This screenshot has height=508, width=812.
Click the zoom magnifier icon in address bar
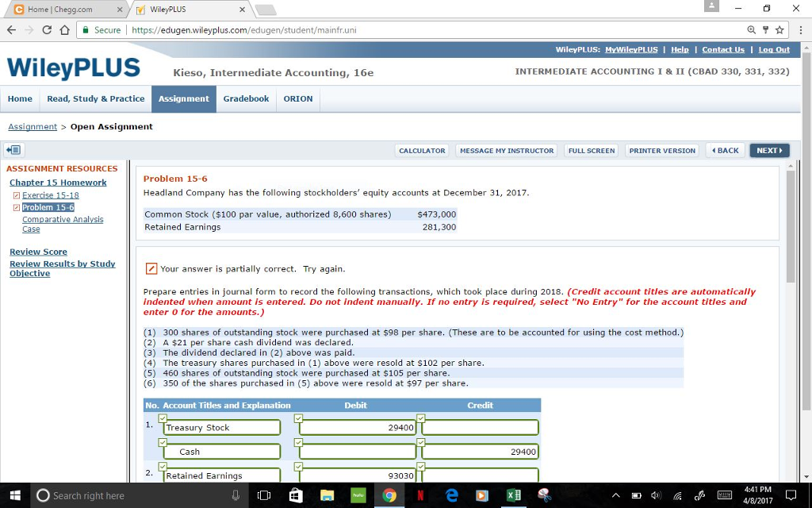752,30
